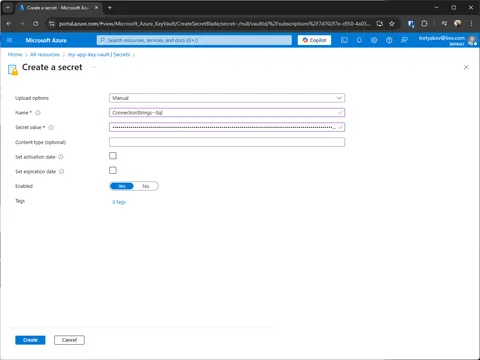Click the Microsoft Azure logo text
The height and width of the screenshot is (360, 480).
[x=46, y=40]
